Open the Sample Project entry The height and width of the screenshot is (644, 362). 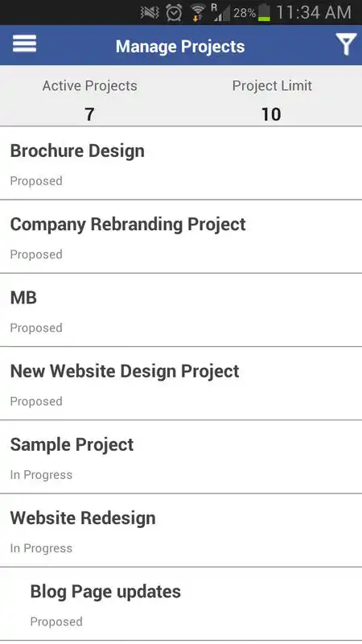click(x=181, y=457)
